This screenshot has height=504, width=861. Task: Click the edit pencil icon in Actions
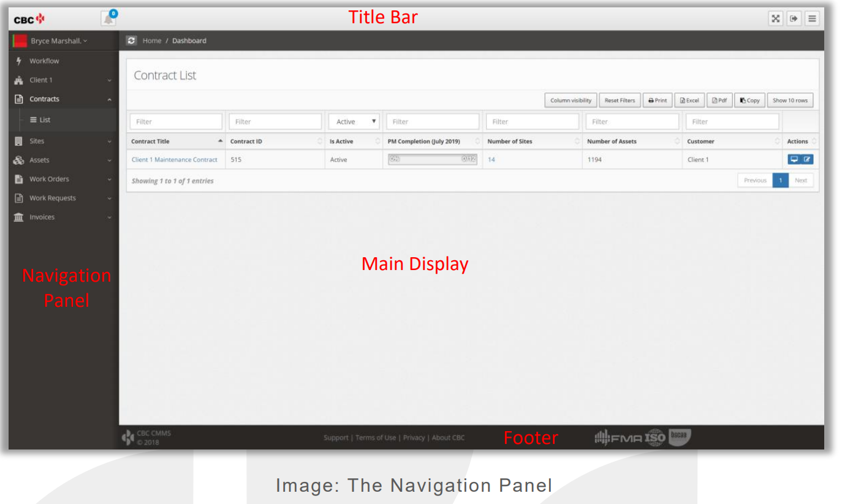coord(807,159)
